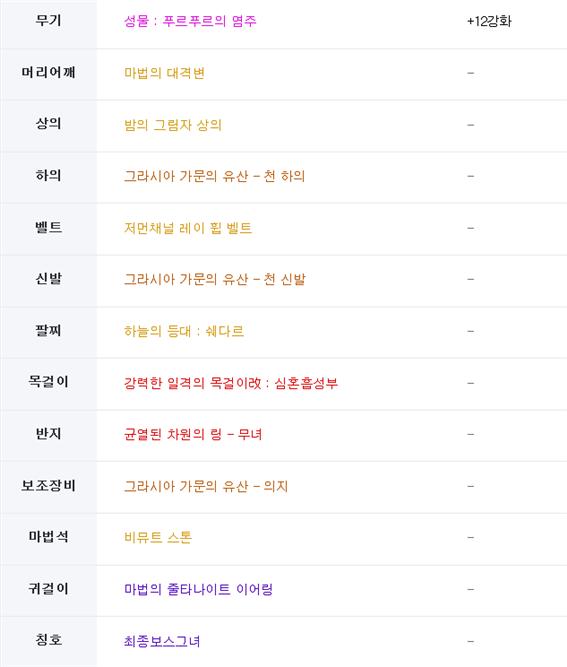Image resolution: width=567 pixels, height=667 pixels.
Task: Select the 무기 slot label
Action: click(48, 20)
